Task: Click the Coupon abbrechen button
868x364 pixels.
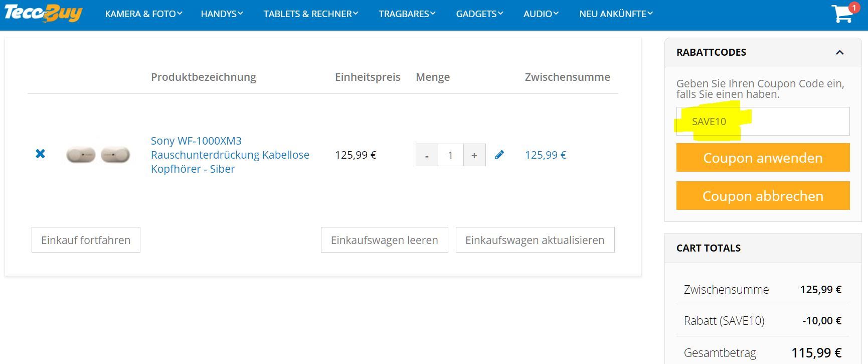Action: click(x=763, y=196)
